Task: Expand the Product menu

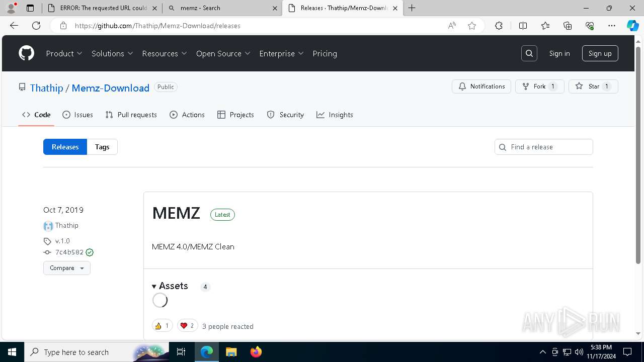Action: [x=64, y=53]
